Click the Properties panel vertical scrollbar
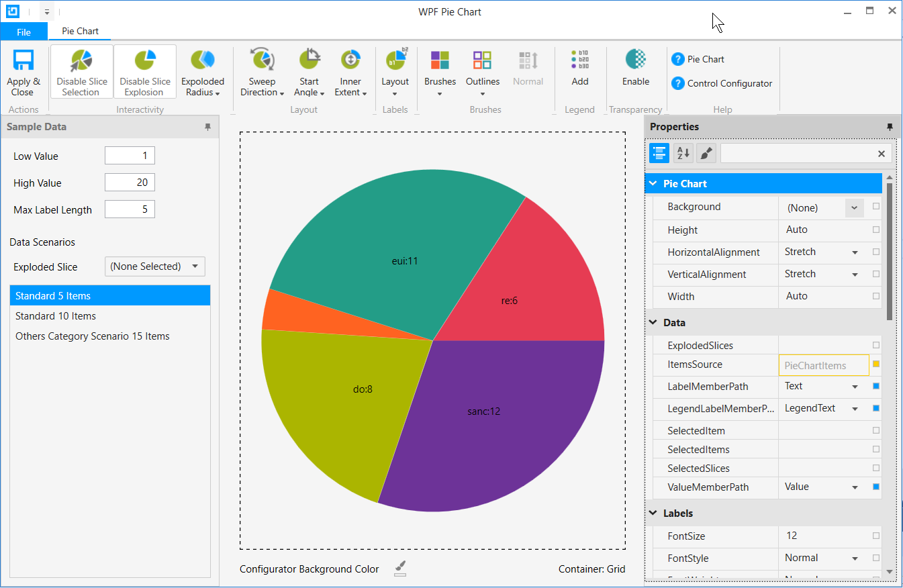 pyautogui.click(x=890, y=251)
